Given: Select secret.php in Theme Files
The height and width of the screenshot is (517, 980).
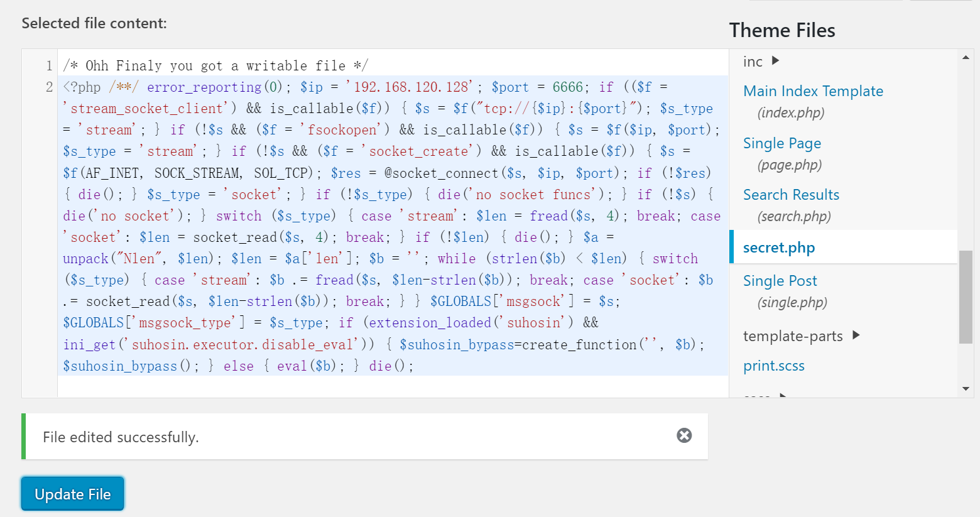Looking at the screenshot, I should (779, 248).
